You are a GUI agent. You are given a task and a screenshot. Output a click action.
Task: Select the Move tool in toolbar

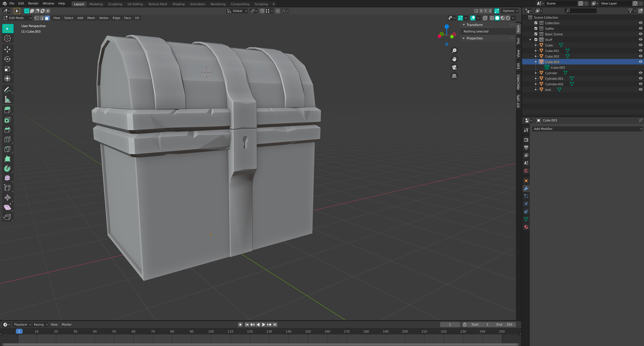click(x=7, y=49)
